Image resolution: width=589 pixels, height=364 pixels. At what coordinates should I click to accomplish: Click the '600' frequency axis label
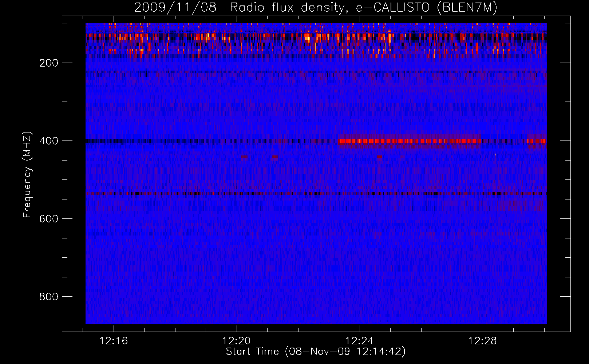(x=49, y=219)
